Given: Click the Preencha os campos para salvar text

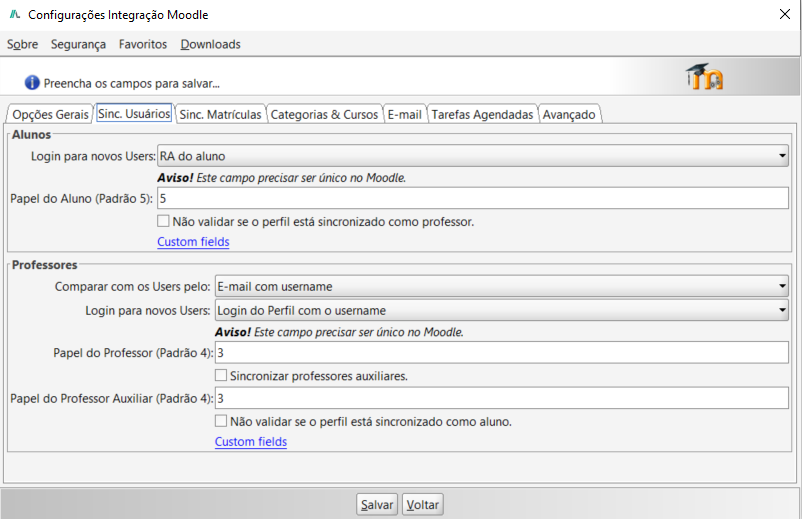Looking at the screenshot, I should pyautogui.click(x=131, y=83).
